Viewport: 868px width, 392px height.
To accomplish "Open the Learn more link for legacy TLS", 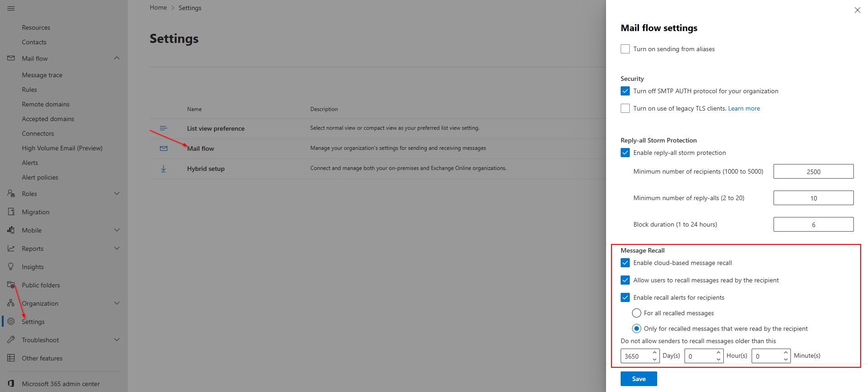I will click(x=744, y=108).
